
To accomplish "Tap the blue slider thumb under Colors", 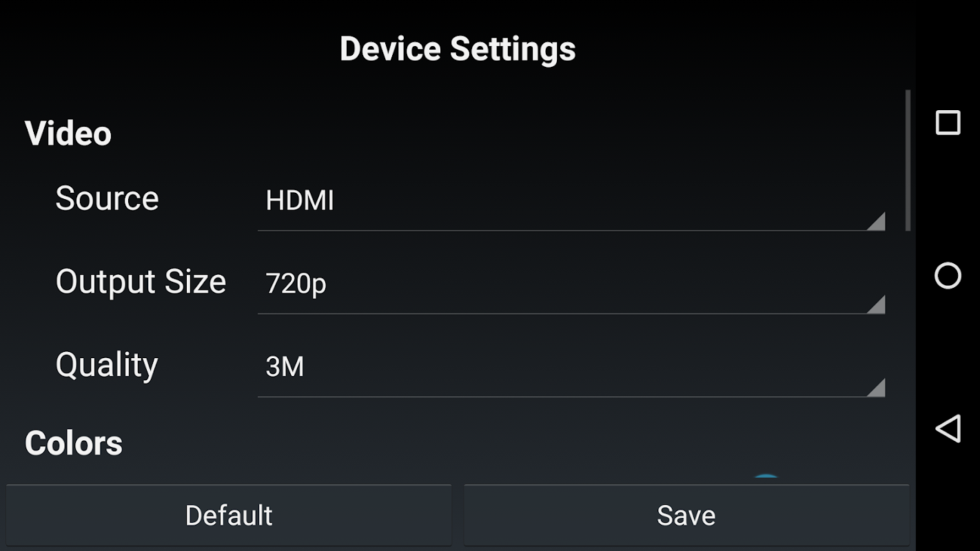I will (766, 479).
